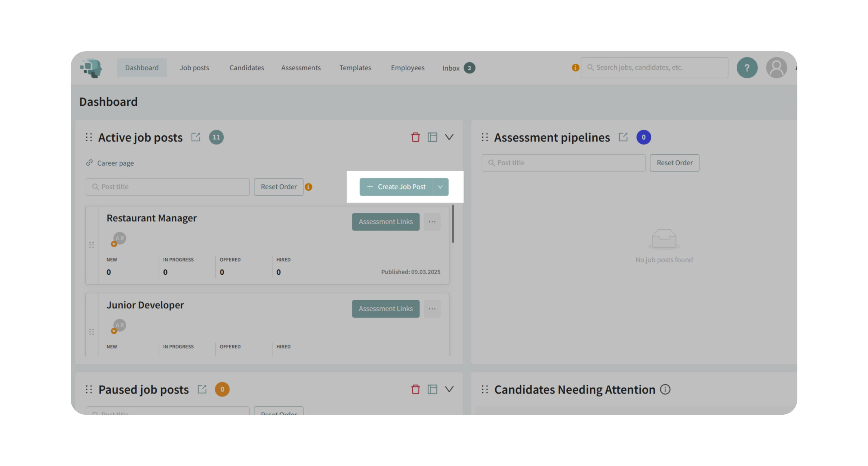Click the info icon beside Reset Order

(x=308, y=187)
